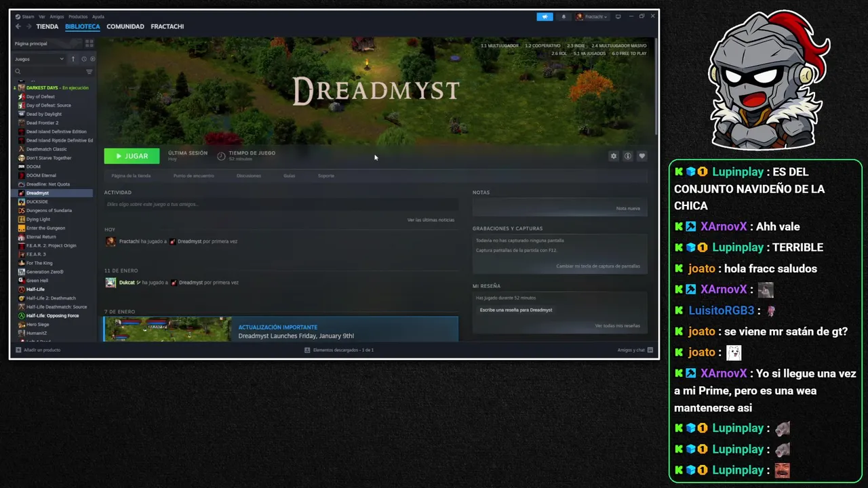Select the BIBLIOTECA tab

(83, 26)
